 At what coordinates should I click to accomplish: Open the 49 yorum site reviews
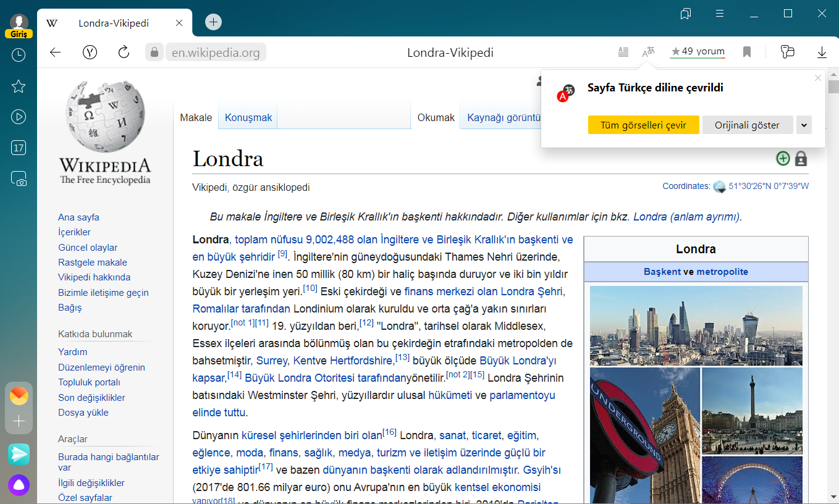[x=698, y=52]
